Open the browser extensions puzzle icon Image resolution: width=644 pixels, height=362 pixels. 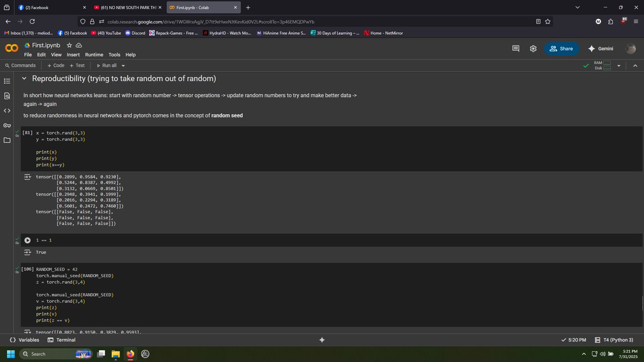(x=611, y=21)
